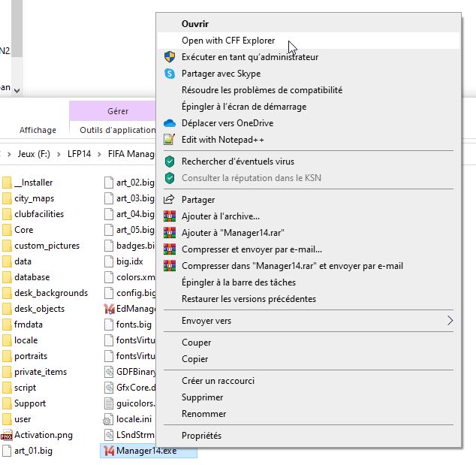The image size is (476, 465).
Task: Expand breadcrumb chevron before Jeux (F:)
Action: coord(9,154)
